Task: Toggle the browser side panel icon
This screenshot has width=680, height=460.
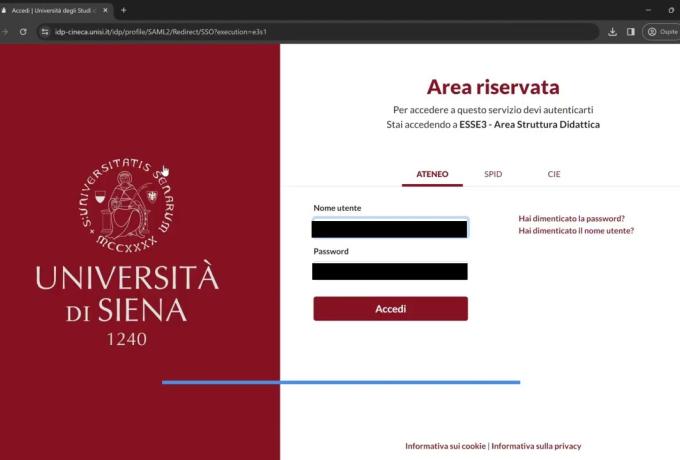Action: coord(631,32)
